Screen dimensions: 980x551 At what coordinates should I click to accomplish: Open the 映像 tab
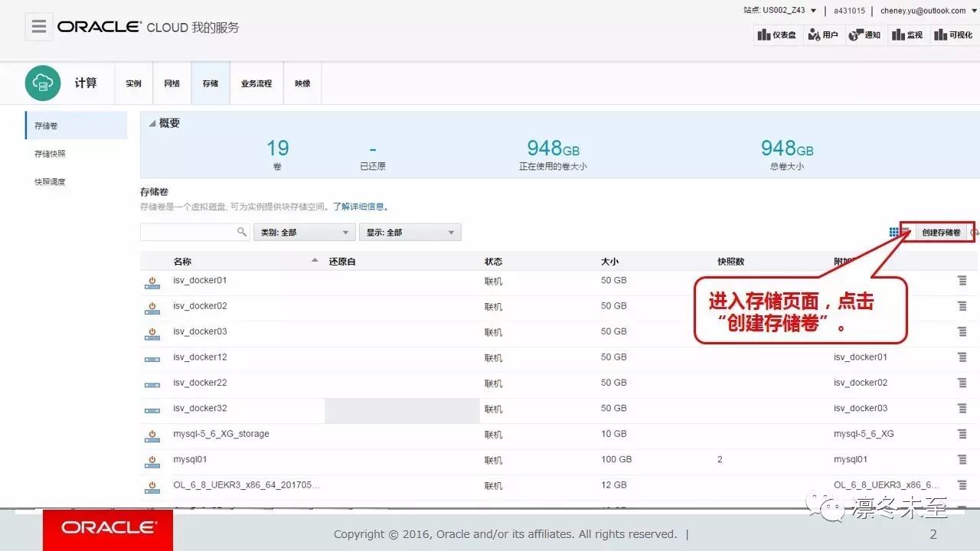click(302, 83)
